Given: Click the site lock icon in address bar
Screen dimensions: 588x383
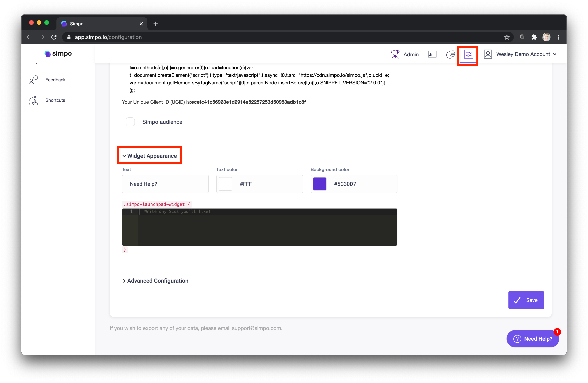Looking at the screenshot, I should tap(69, 37).
